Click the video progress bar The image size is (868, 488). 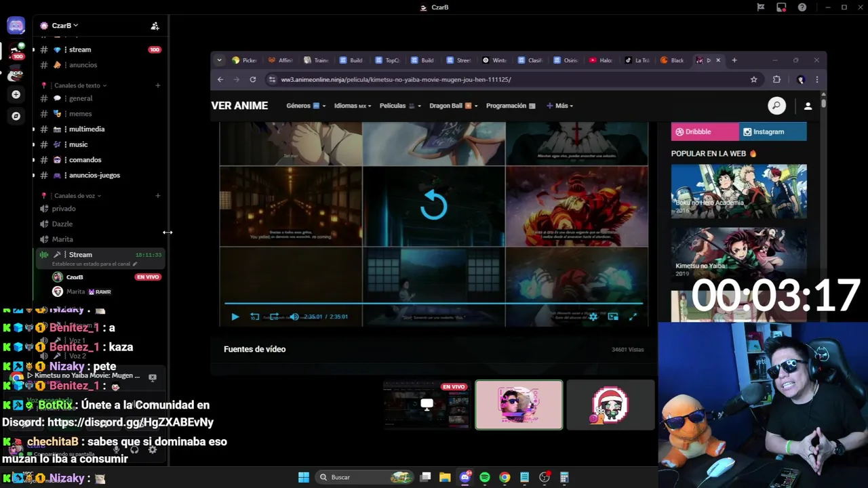433,304
